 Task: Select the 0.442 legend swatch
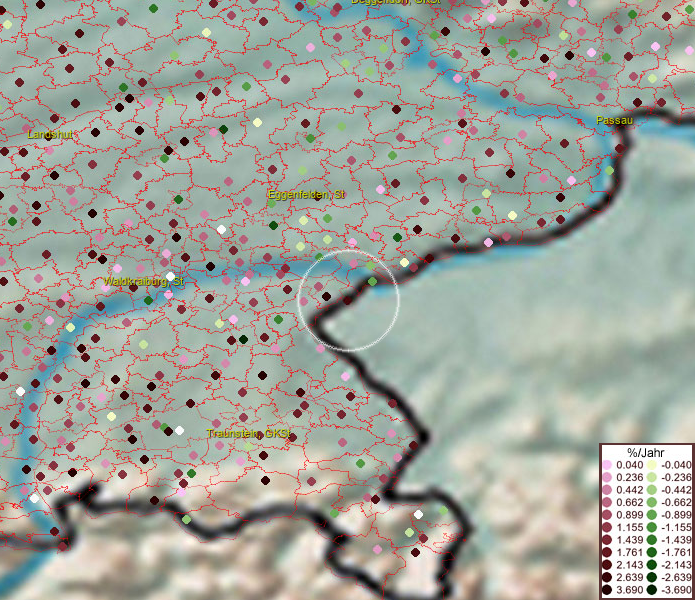[x=607, y=490]
